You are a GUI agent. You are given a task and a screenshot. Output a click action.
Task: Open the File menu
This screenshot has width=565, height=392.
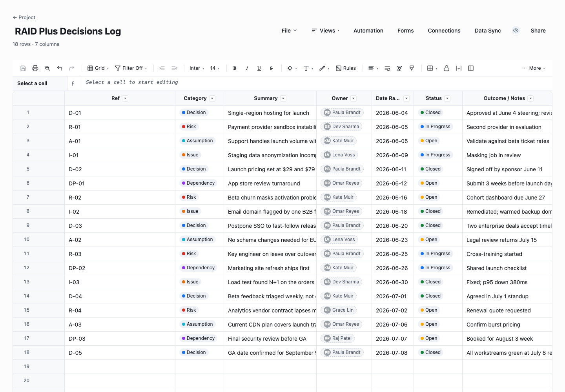point(289,31)
